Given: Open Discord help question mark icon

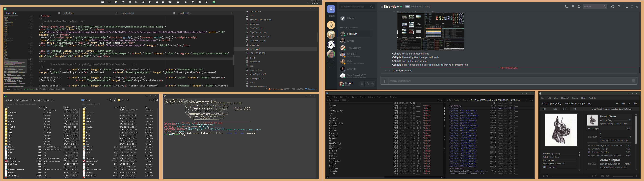Looking at the screenshot, I should pos(619,7).
